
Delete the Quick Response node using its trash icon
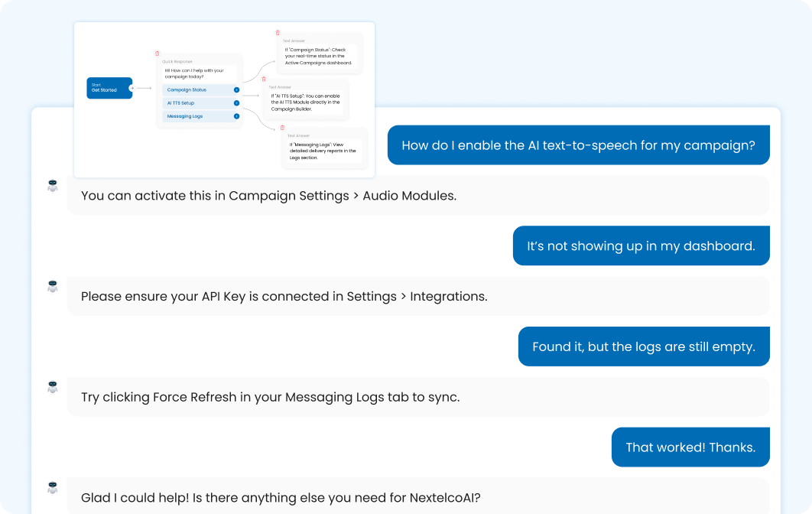[158, 54]
